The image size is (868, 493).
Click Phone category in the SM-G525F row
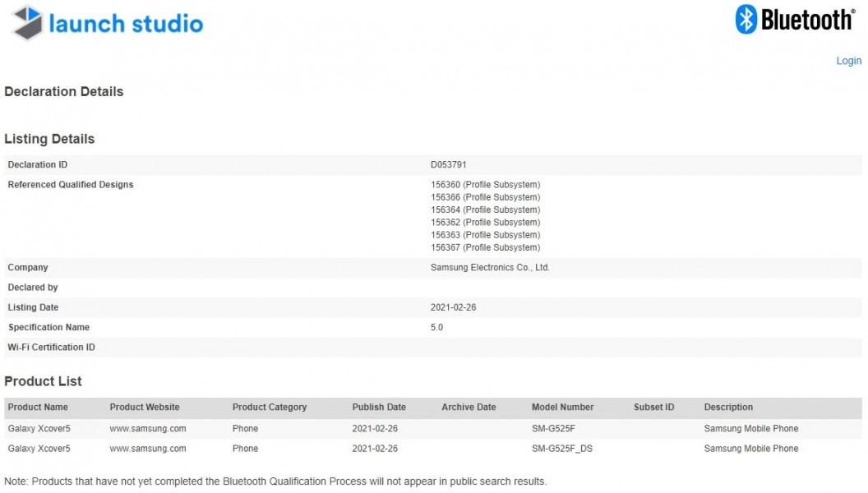point(245,429)
